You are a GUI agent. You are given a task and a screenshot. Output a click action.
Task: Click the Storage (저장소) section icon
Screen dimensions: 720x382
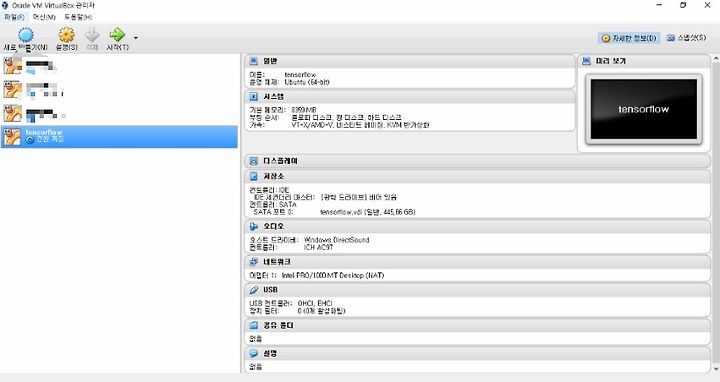pos(253,176)
